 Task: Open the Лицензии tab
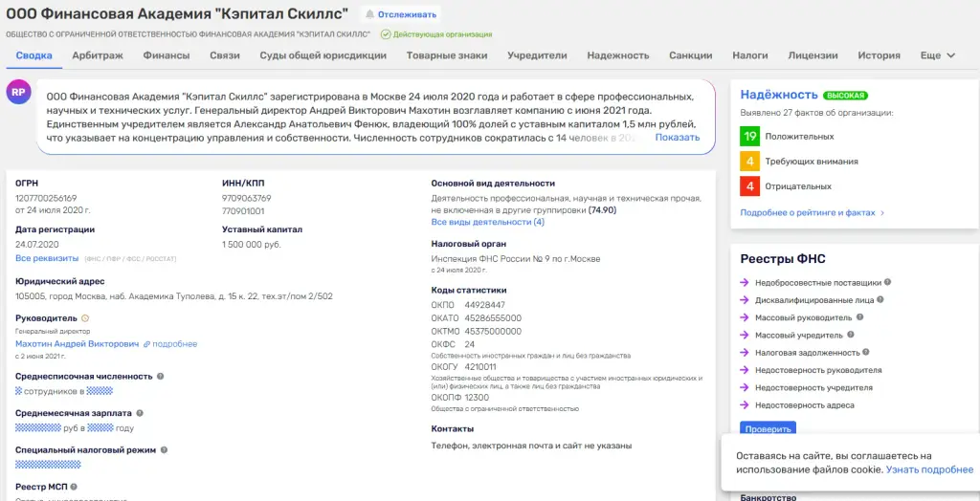click(x=813, y=55)
